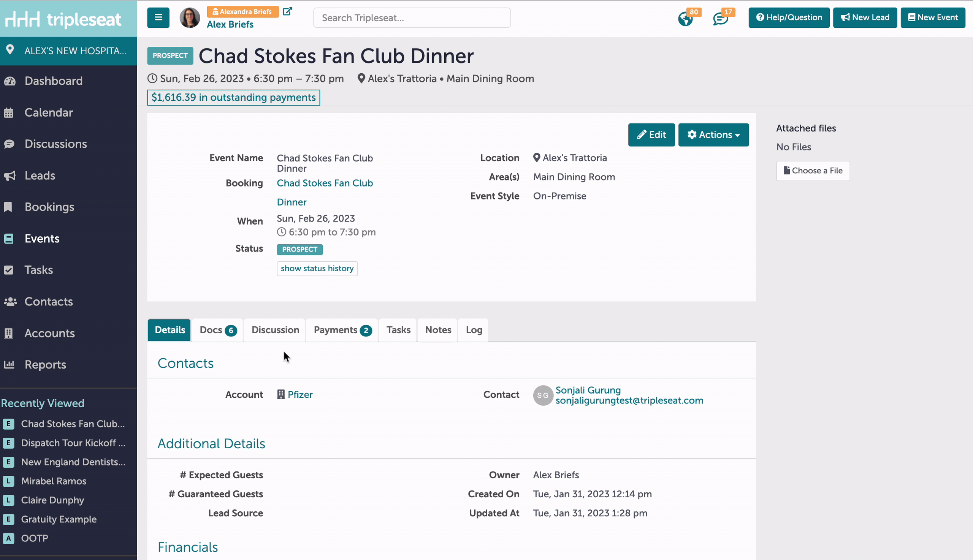This screenshot has width=973, height=560.
Task: Open the Discussion tab
Action: tap(275, 330)
